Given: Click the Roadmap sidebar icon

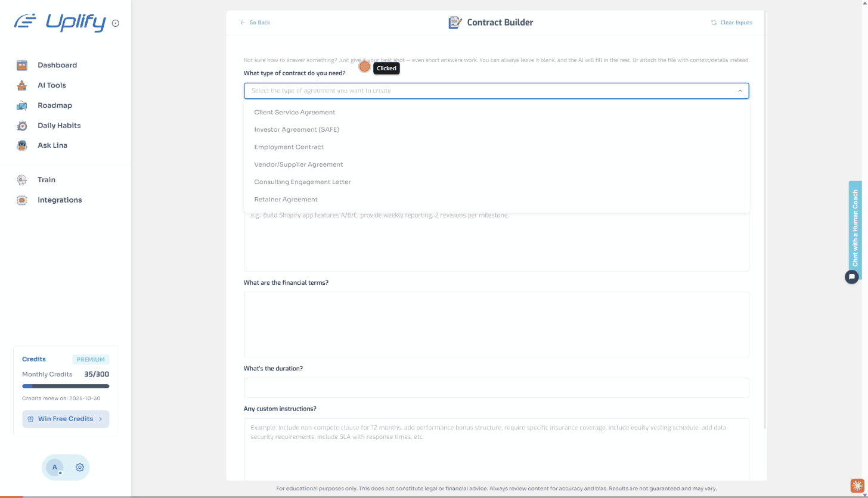Looking at the screenshot, I should pyautogui.click(x=22, y=106).
